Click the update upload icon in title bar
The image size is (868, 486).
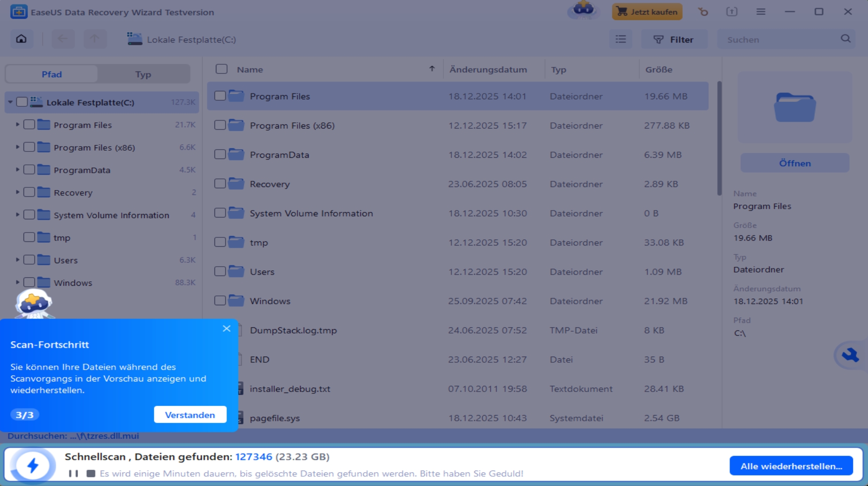731,12
